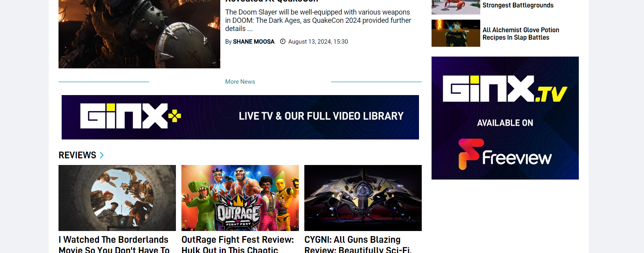Open the Alchemist Glove Potion thumbnail image
Viewport: 644px width, 253px height.
coord(456,33)
